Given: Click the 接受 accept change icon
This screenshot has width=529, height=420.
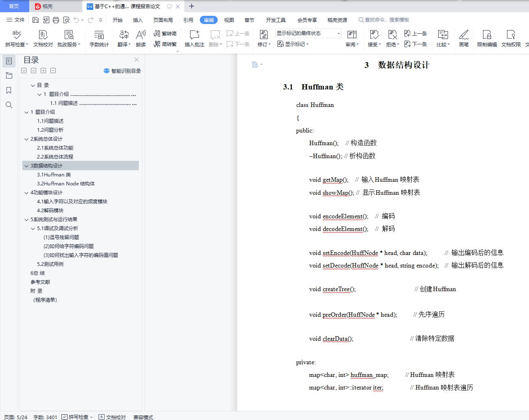Looking at the screenshot, I should [x=374, y=35].
